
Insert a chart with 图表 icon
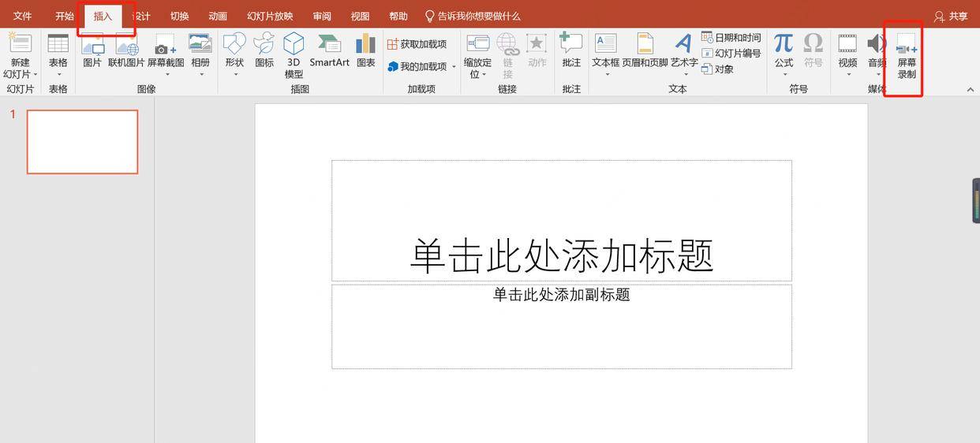click(x=365, y=49)
